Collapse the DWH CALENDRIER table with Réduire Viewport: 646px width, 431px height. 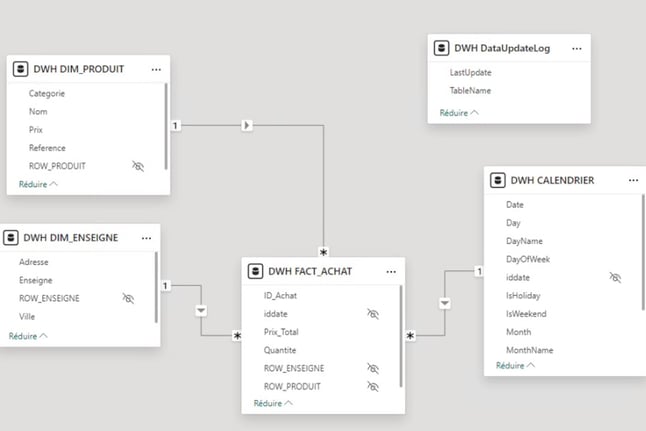coord(515,365)
